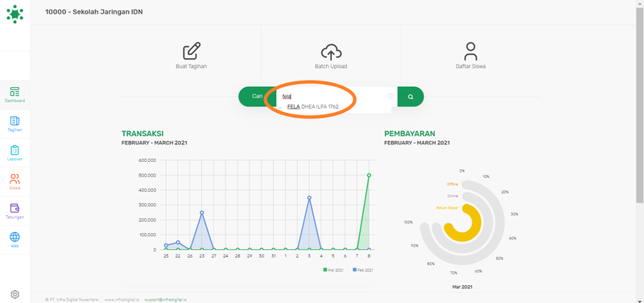Click the PEMBAYARAN heading
The image size is (644, 303).
[410, 134]
